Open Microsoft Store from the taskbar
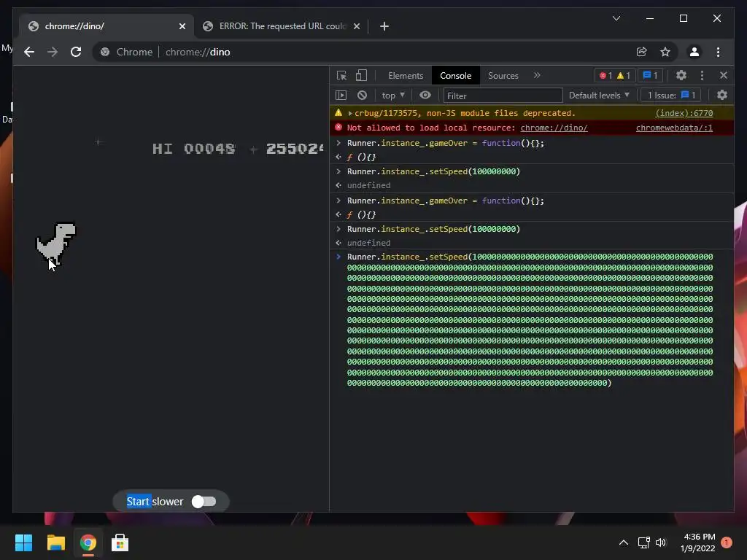The width and height of the screenshot is (747, 560). pyautogui.click(x=120, y=542)
